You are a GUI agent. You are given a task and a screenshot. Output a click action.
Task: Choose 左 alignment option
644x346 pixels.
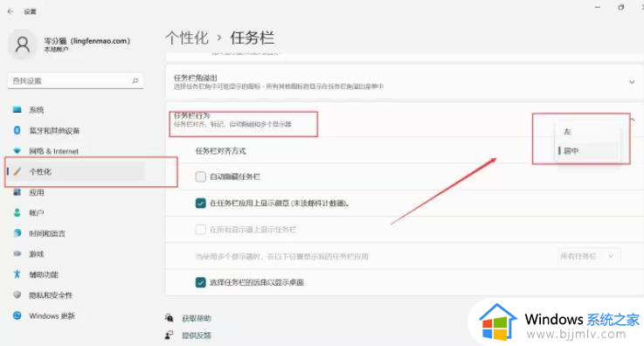(587, 132)
